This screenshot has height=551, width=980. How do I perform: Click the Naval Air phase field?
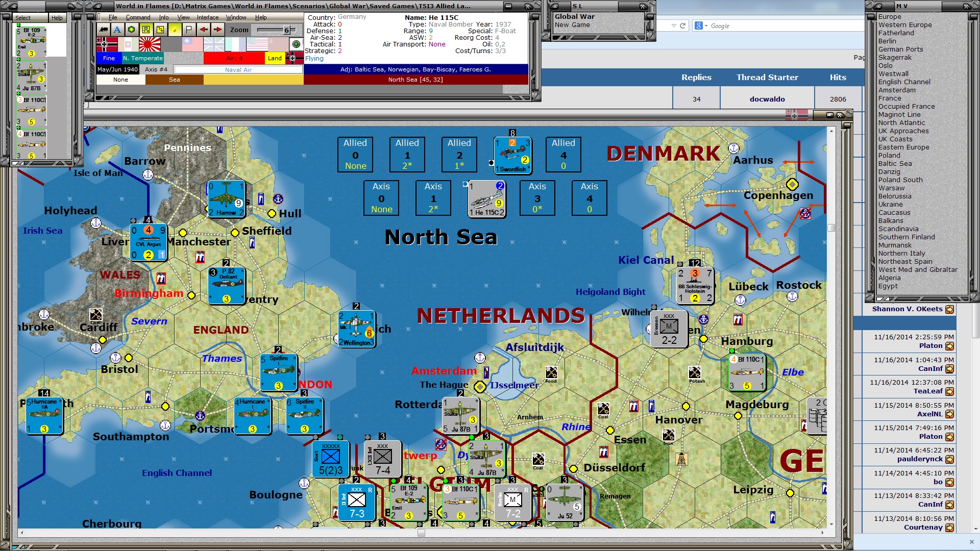[x=238, y=69]
